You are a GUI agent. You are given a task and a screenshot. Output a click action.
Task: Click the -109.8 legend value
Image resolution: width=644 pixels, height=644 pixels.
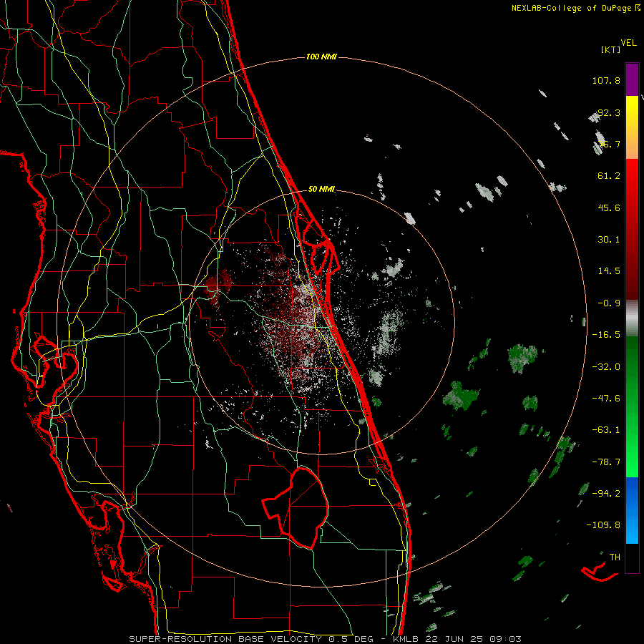(x=603, y=525)
